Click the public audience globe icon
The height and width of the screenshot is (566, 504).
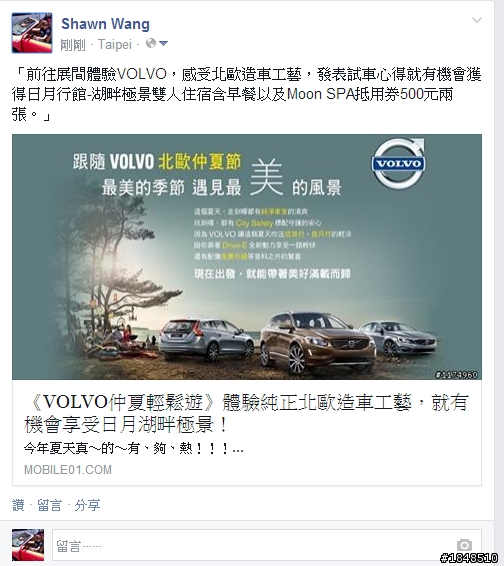pos(151,44)
